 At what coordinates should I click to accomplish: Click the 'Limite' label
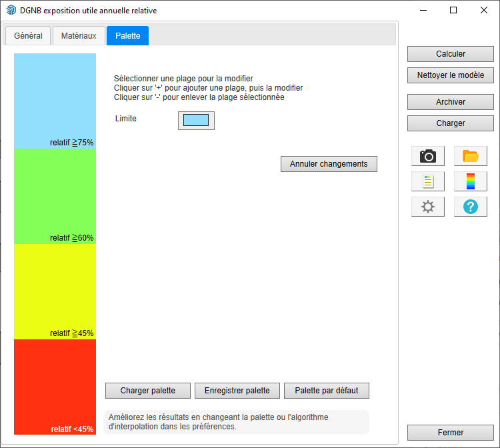(x=125, y=119)
